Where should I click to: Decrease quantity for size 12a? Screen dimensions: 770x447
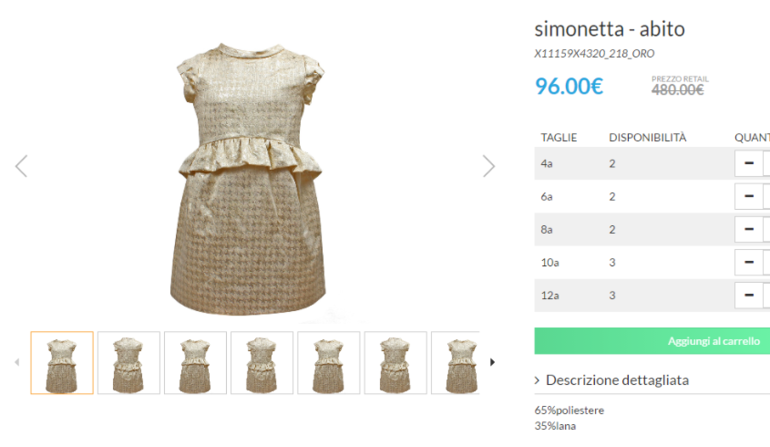point(749,295)
